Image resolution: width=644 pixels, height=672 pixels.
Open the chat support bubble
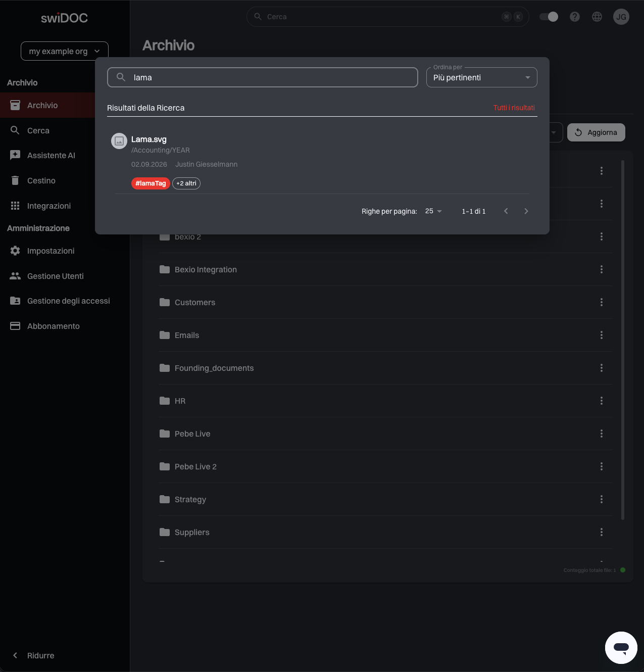coord(621,648)
